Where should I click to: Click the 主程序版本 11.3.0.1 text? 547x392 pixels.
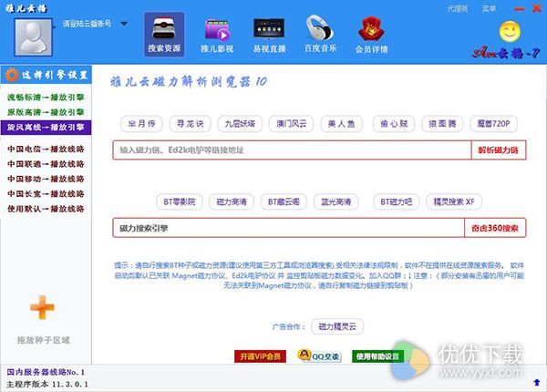point(47,385)
